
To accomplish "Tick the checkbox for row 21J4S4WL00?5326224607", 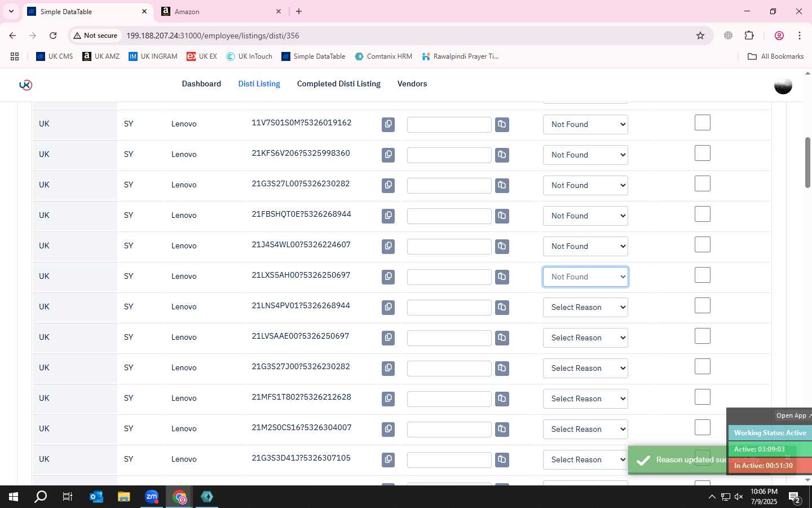I will tap(702, 244).
